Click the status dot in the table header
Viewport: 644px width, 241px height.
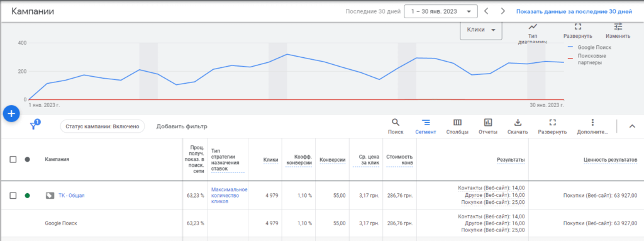click(x=27, y=159)
